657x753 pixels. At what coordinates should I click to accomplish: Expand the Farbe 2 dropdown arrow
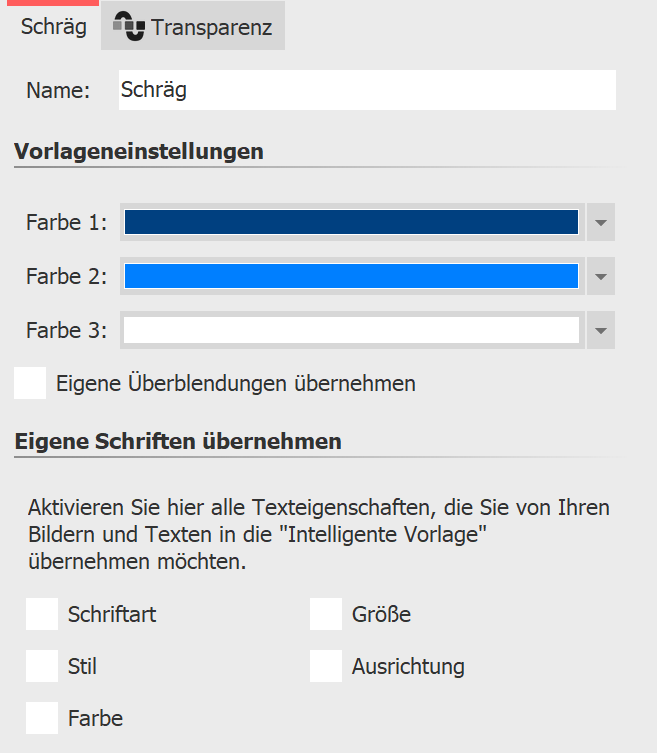coord(600,276)
